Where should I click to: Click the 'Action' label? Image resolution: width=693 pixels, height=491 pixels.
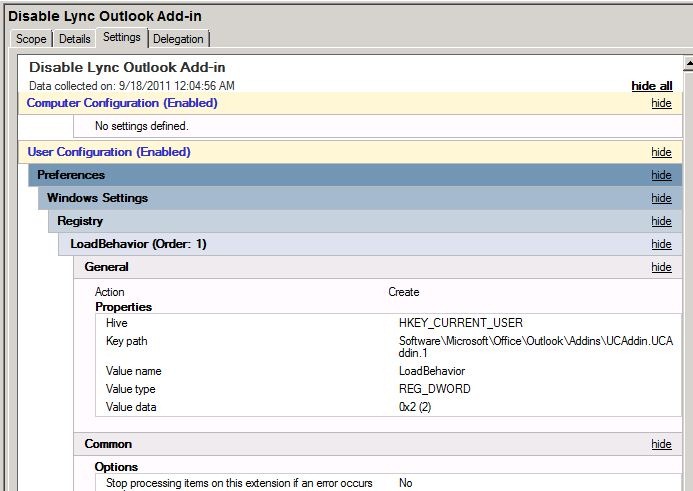coord(110,292)
